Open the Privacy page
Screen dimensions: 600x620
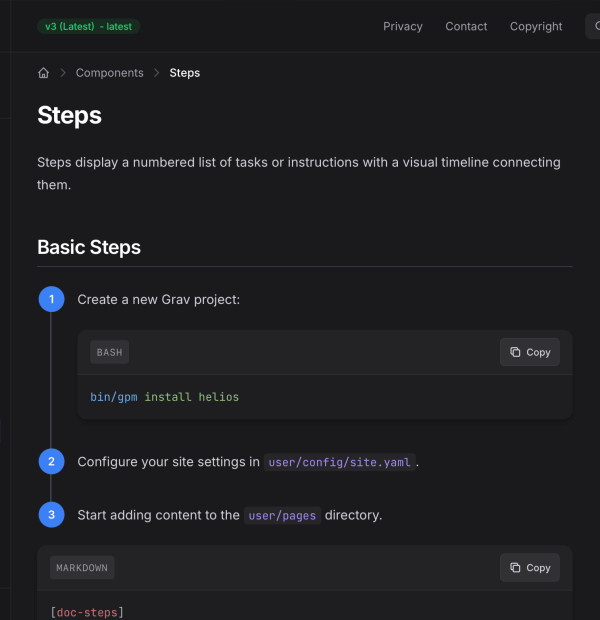[x=402, y=27]
